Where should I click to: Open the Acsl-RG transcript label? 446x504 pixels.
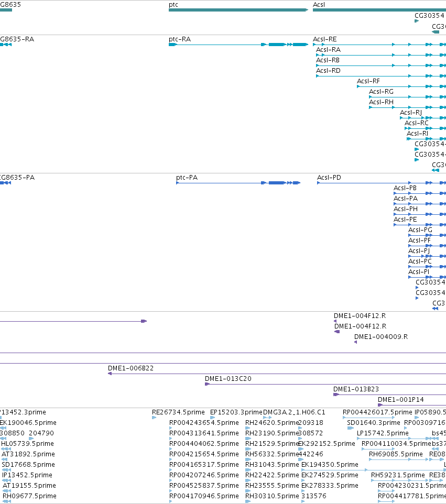[x=382, y=92]
